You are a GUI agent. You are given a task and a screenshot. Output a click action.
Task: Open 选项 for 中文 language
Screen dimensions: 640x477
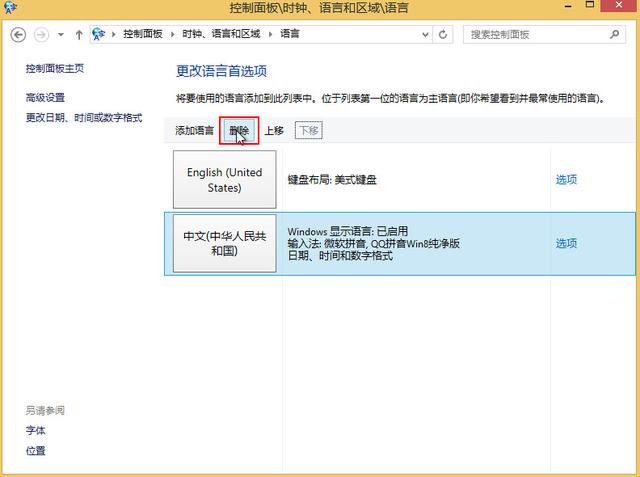coord(566,244)
